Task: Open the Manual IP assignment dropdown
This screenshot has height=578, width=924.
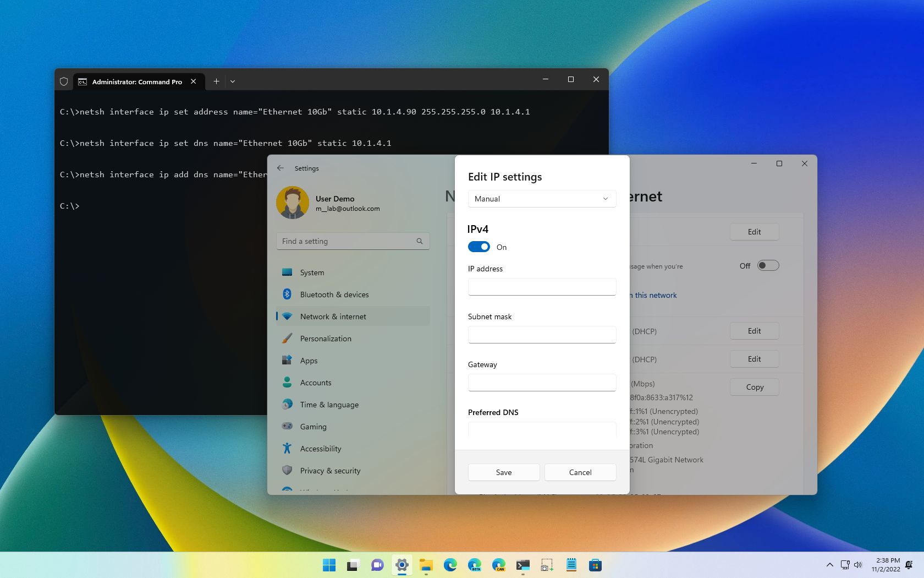Action: [x=542, y=199]
